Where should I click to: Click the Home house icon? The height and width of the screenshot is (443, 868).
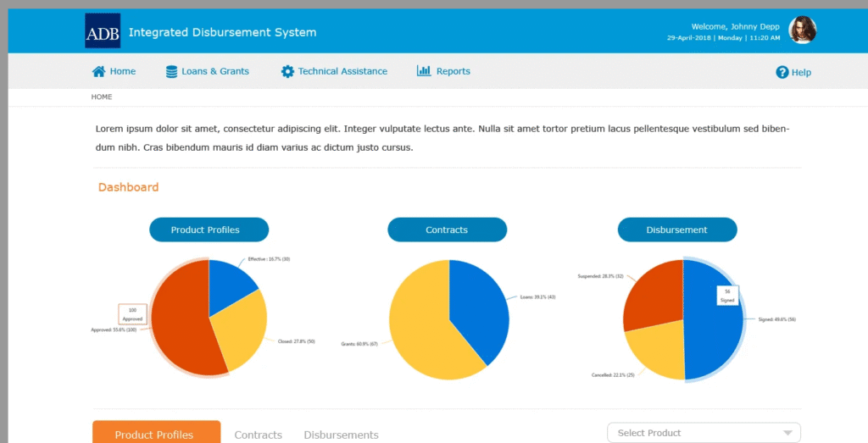pyautogui.click(x=99, y=71)
